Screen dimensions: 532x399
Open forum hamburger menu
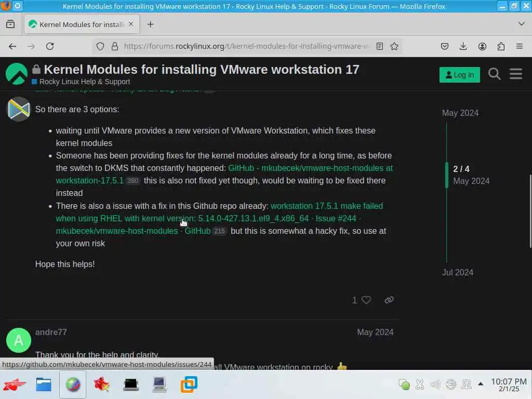click(x=516, y=74)
